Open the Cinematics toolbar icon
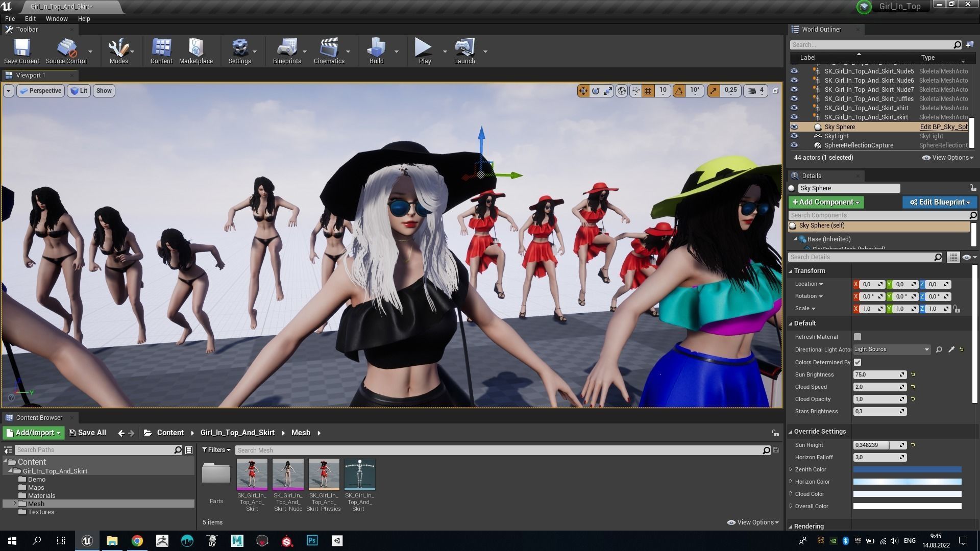This screenshot has width=980, height=551. (x=329, y=51)
